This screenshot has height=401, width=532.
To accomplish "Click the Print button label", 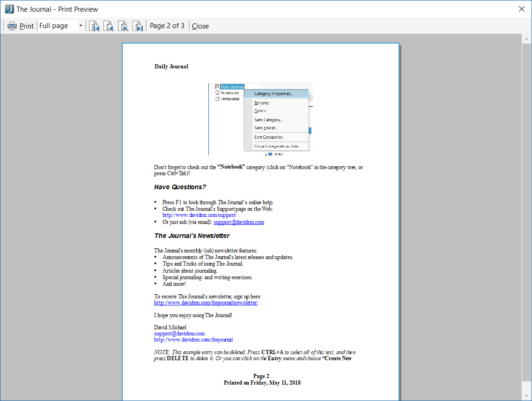I will 27,26.
